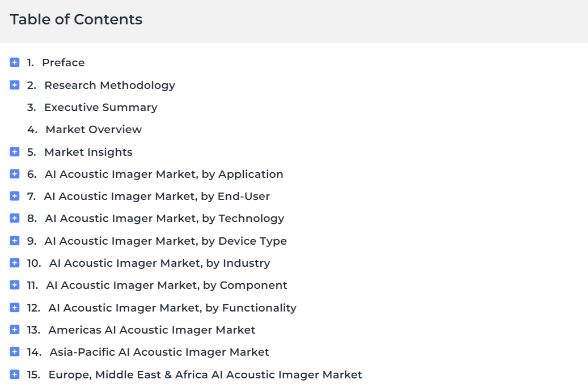Click plus icon beside by Industry section

(x=15, y=263)
